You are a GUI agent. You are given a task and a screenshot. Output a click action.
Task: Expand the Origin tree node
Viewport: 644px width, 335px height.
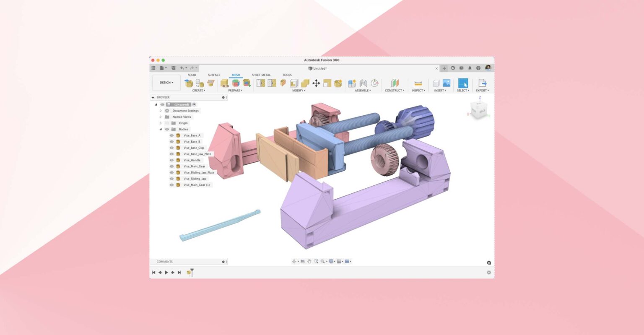pos(161,123)
